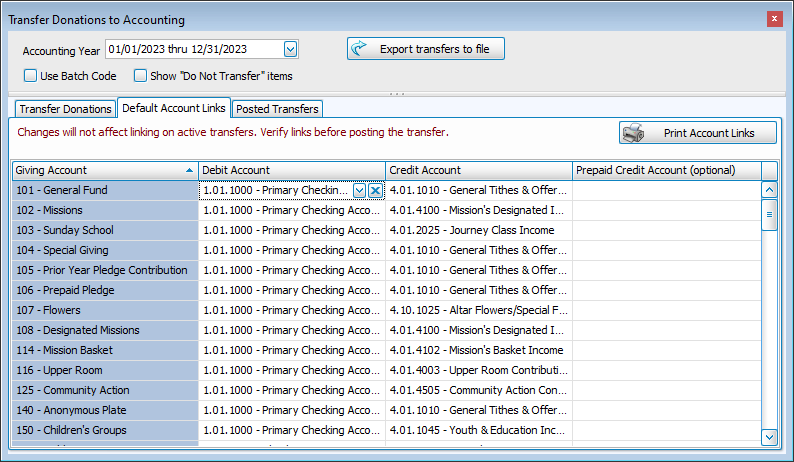Click Export transfers to file button
This screenshot has width=794, height=462.
[x=426, y=49]
